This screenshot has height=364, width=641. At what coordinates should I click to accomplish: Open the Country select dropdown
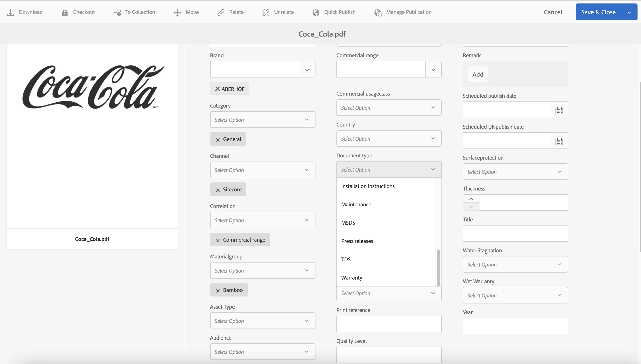coord(389,138)
